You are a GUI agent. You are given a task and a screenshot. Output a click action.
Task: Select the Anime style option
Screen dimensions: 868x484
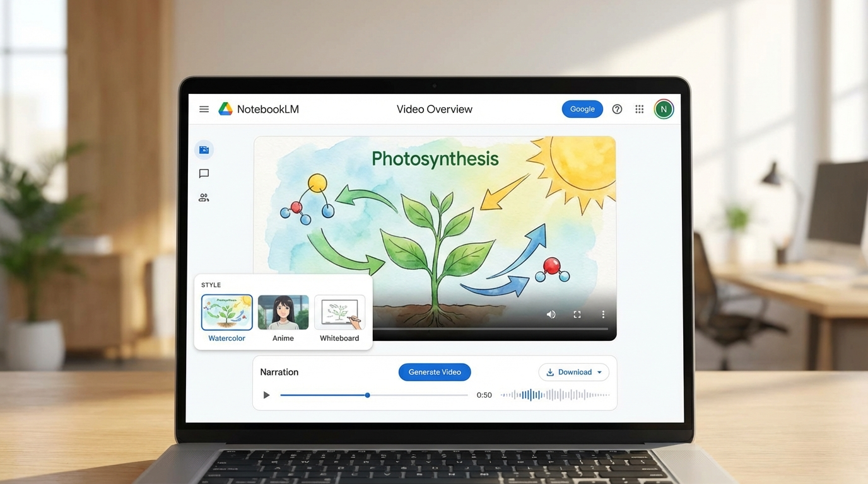(x=283, y=312)
